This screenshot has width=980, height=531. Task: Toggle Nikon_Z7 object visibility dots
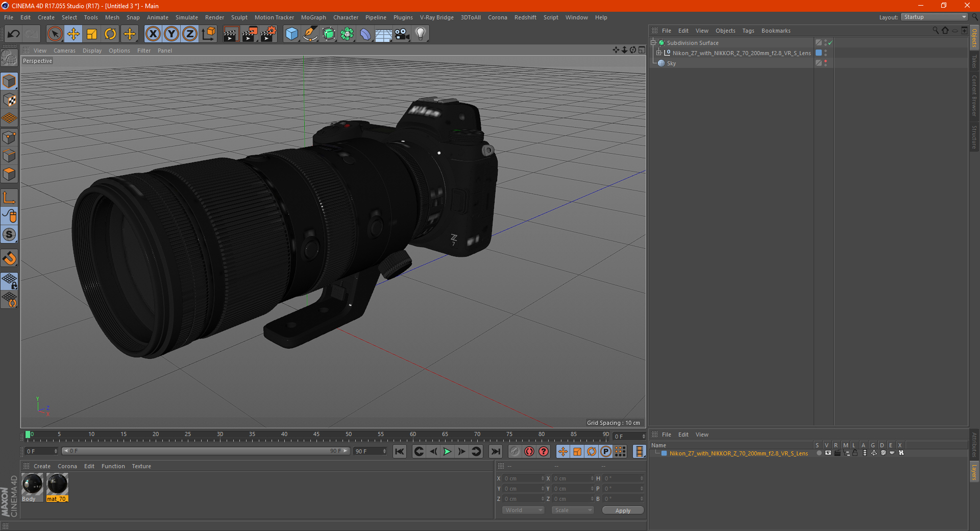(x=825, y=53)
